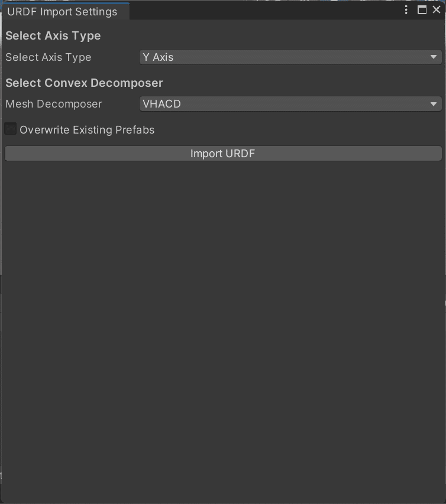
Task: Click the bold Select Axis Type heading
Action: (x=53, y=36)
